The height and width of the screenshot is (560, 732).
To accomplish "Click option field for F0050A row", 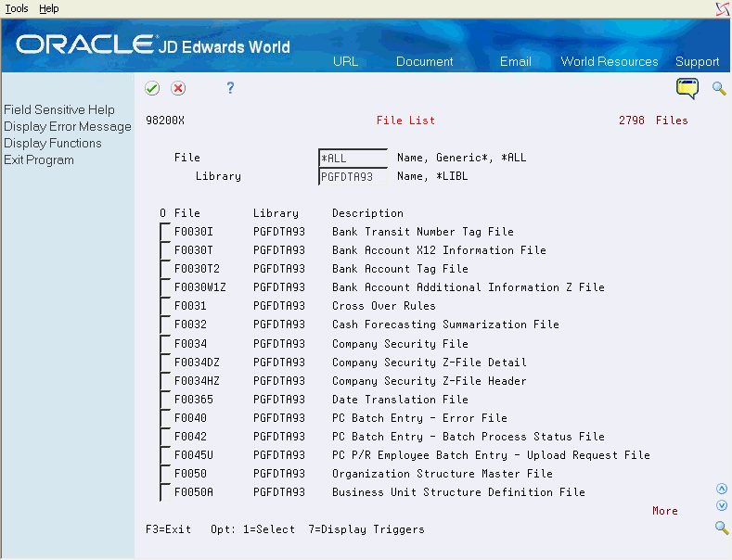I will point(165,493).
